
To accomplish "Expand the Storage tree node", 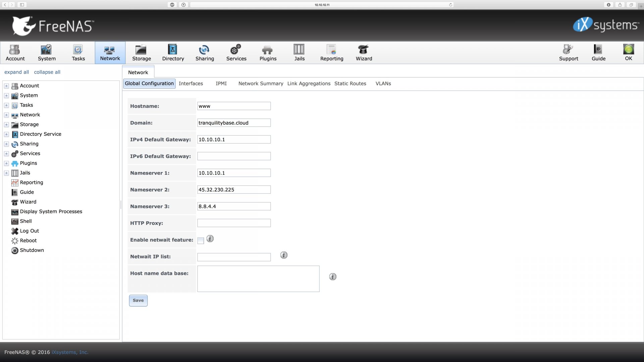I will point(6,125).
